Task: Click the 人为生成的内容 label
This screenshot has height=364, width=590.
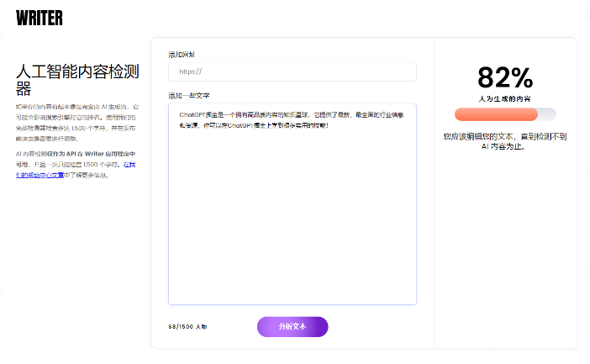Action: pos(504,99)
